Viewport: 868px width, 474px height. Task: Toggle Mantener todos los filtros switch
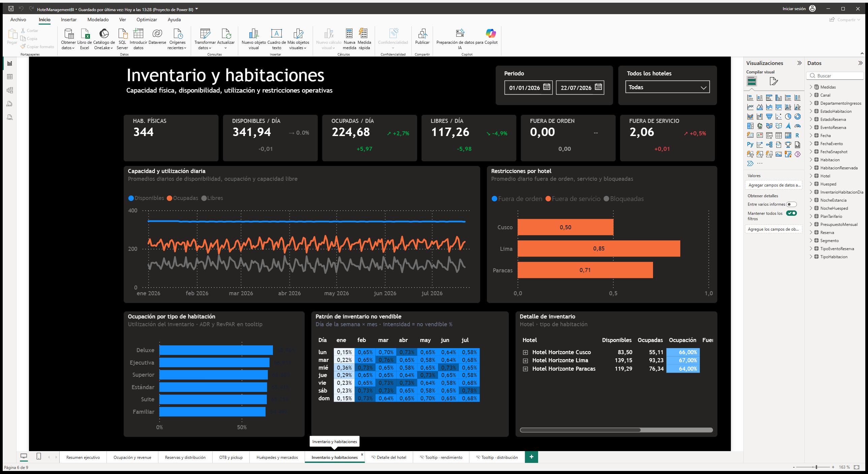tap(792, 213)
